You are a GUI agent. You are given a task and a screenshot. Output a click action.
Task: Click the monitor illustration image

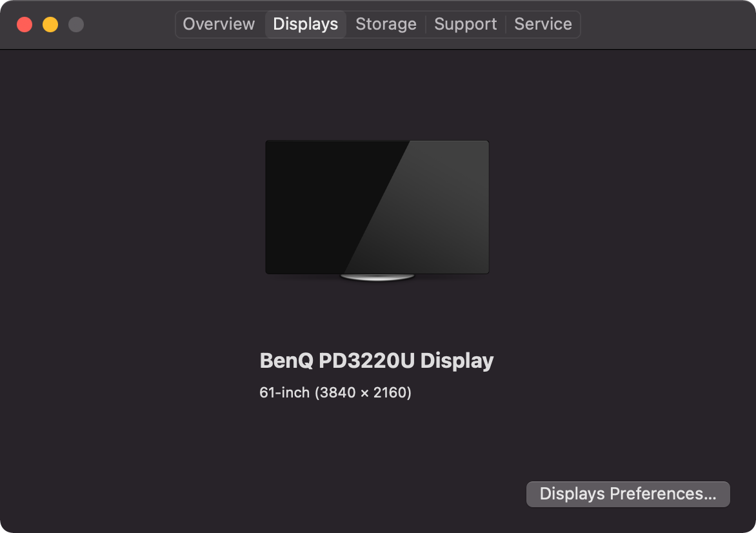pos(377,206)
